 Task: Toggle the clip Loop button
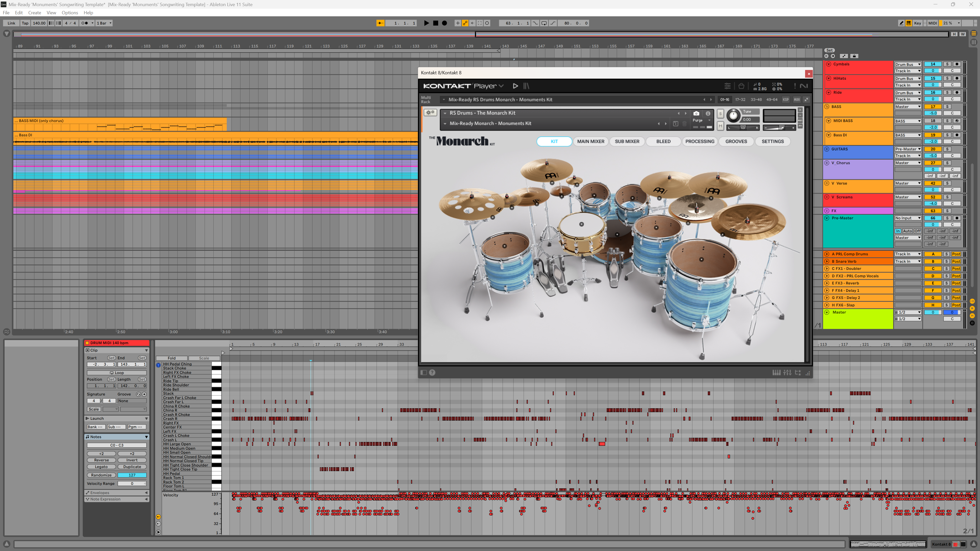click(x=117, y=373)
